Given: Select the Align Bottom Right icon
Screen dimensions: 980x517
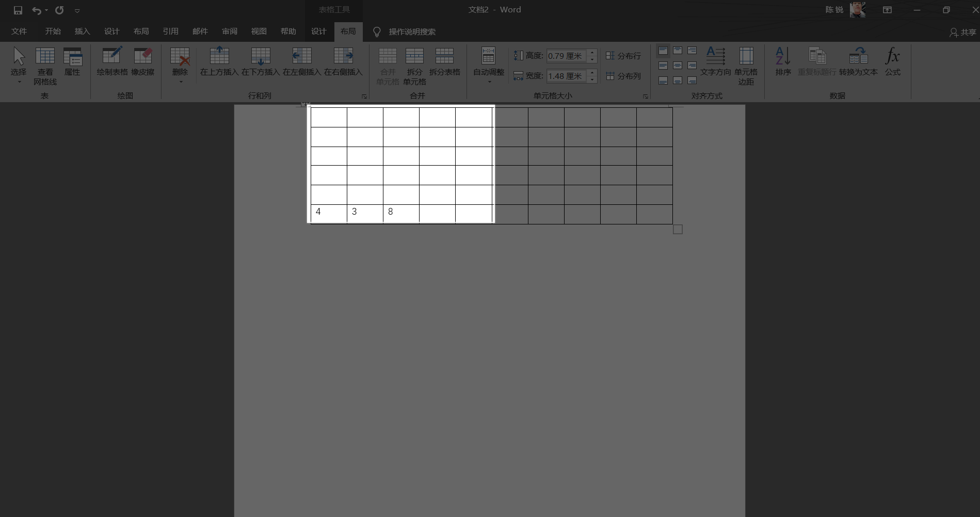Looking at the screenshot, I should tap(692, 80).
